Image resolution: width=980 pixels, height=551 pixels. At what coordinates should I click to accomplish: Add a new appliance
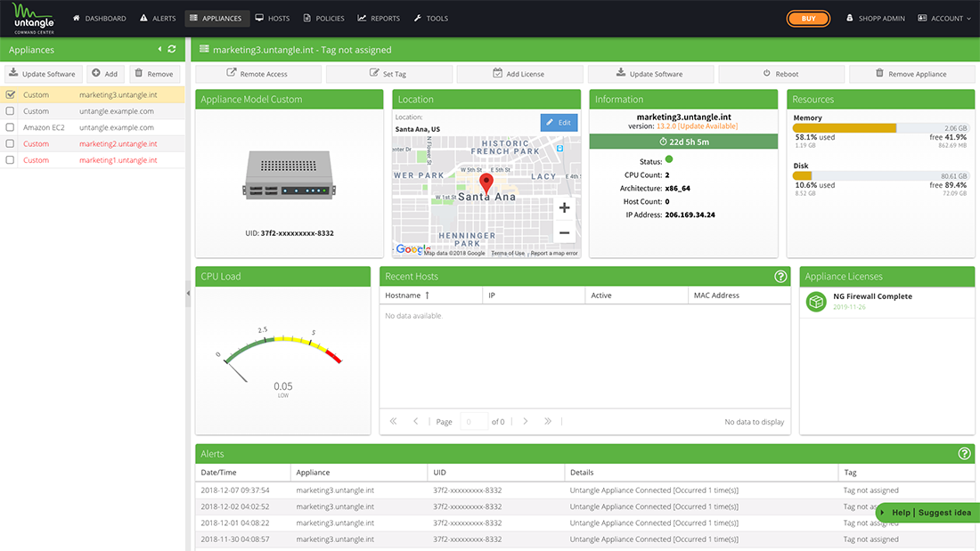(106, 74)
